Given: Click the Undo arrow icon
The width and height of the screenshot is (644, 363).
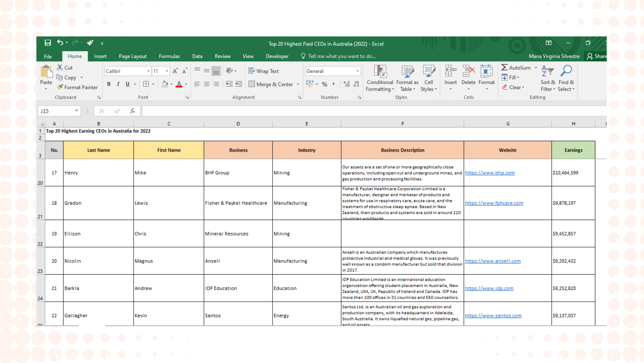Looking at the screenshot, I should coord(60,43).
